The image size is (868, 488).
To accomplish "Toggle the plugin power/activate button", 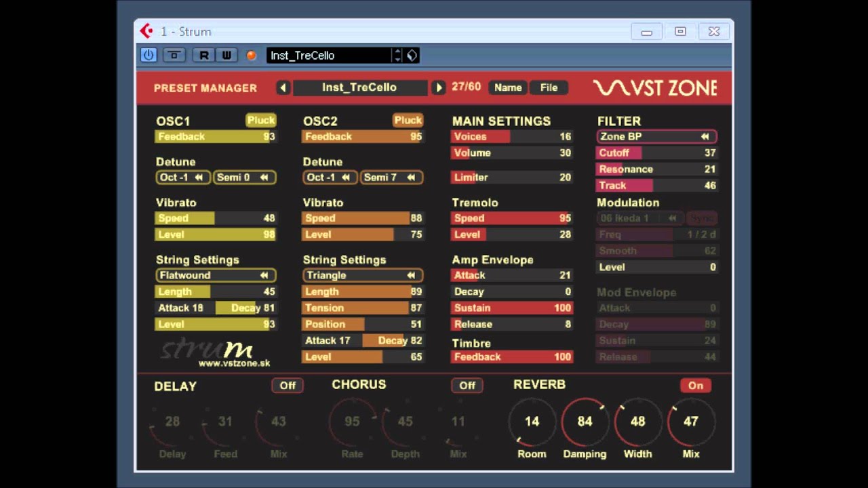I will pyautogui.click(x=149, y=56).
